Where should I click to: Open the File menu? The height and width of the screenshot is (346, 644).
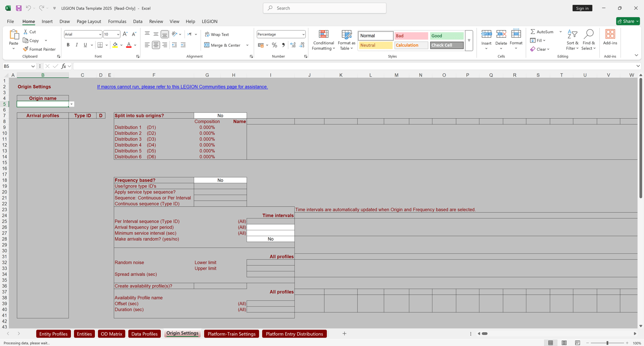[x=10, y=21]
